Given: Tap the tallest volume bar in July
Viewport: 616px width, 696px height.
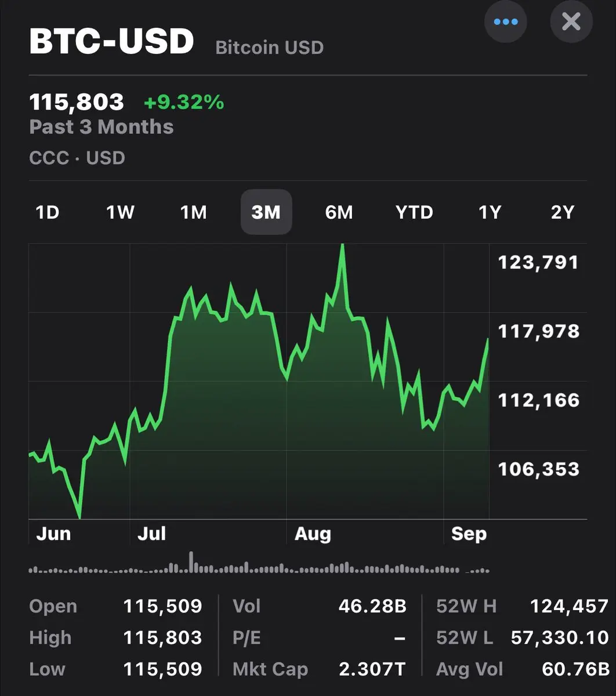Looking at the screenshot, I should click(x=191, y=562).
